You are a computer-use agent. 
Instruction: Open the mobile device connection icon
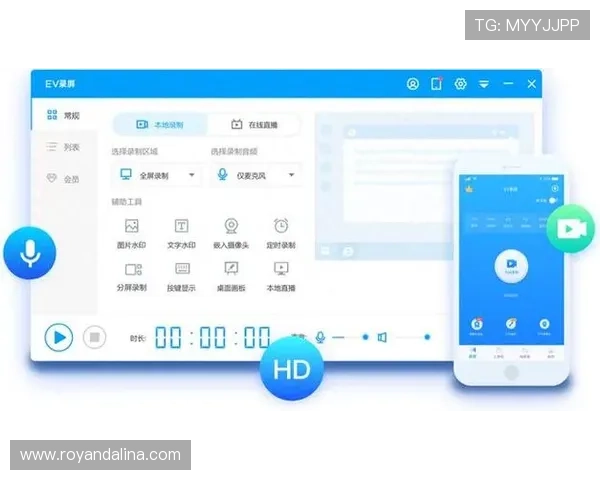pyautogui.click(x=437, y=84)
